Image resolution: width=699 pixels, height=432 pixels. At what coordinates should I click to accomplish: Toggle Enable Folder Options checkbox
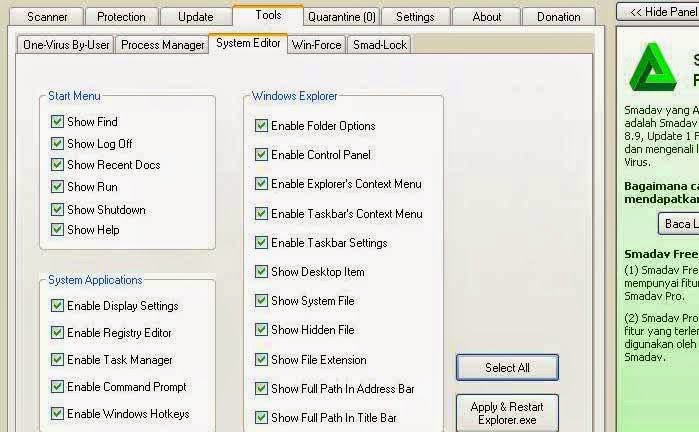point(261,126)
